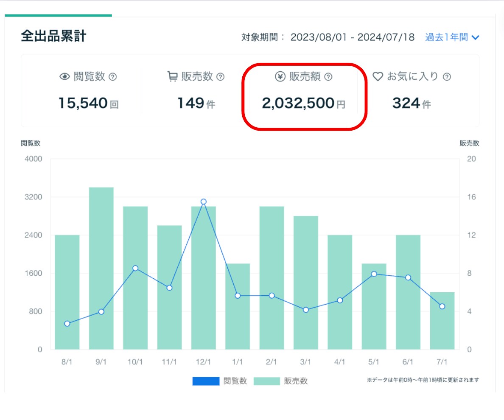Click the 販売数 legend label
Viewport: 504px width, 420px height.
coord(296,381)
